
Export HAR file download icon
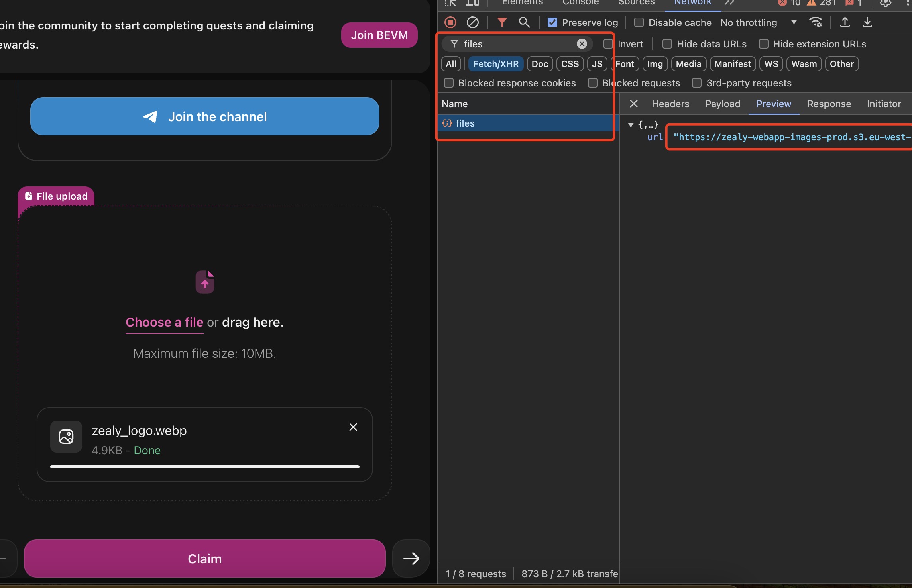[867, 22]
